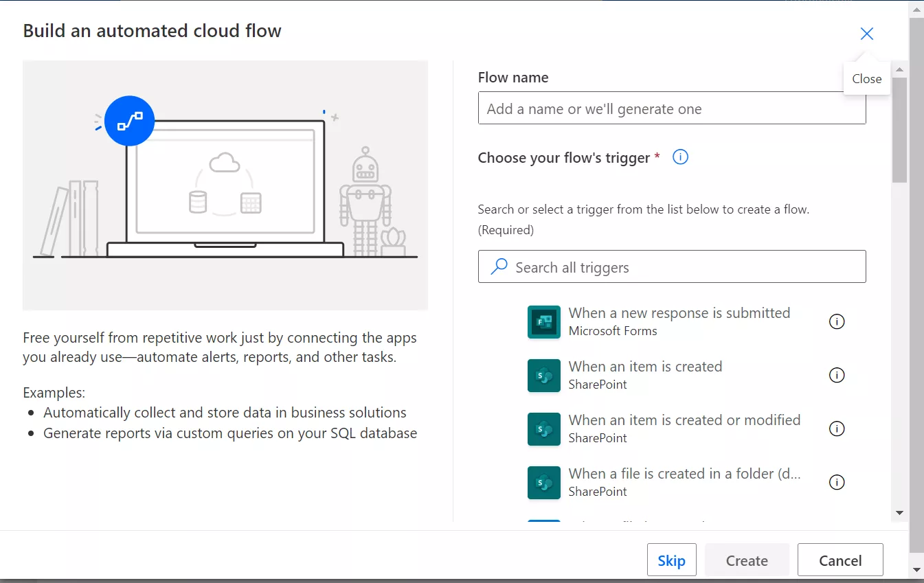Show info for 'When an item is created'
The width and height of the screenshot is (924, 583).
[837, 375]
